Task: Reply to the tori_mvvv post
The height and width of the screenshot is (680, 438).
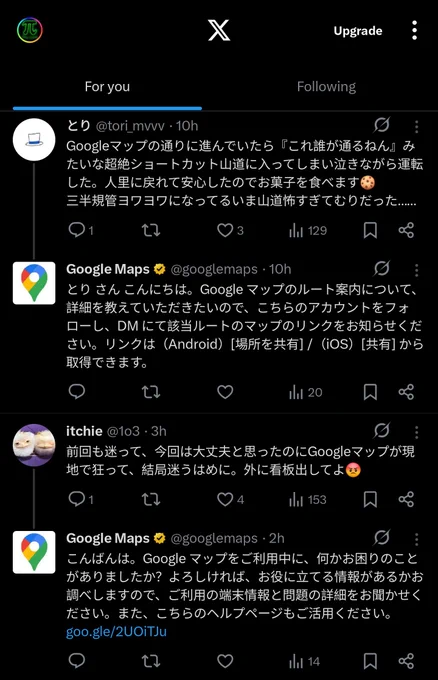Action: click(81, 230)
